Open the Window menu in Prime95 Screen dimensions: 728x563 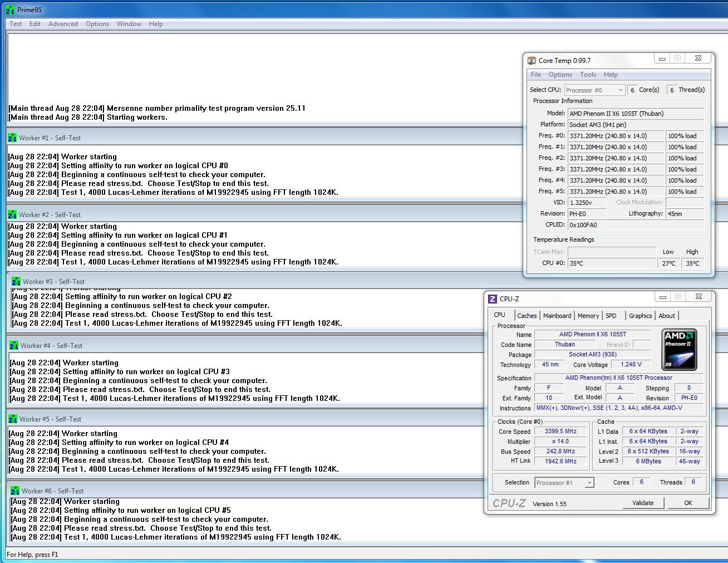(x=129, y=24)
